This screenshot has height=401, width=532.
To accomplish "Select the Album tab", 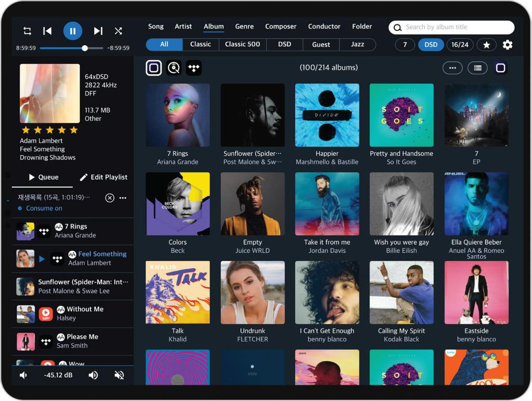I will 214,27.
